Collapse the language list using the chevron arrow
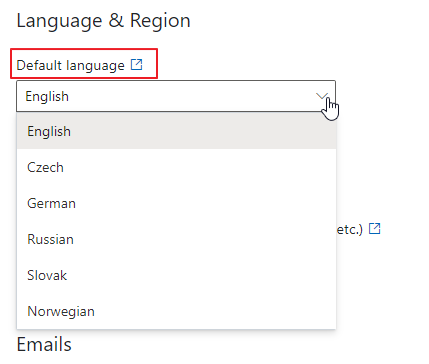The width and height of the screenshot is (429, 364). (x=322, y=96)
